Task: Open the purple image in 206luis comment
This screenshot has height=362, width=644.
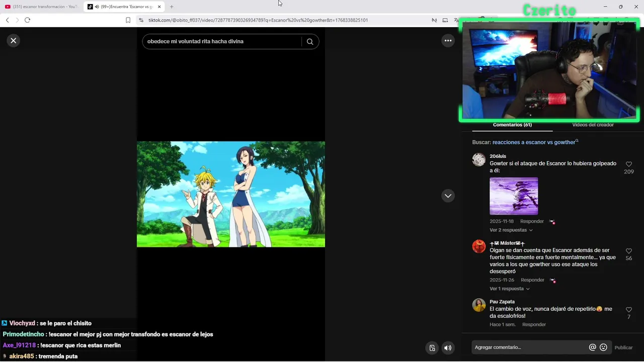Action: coord(514,196)
